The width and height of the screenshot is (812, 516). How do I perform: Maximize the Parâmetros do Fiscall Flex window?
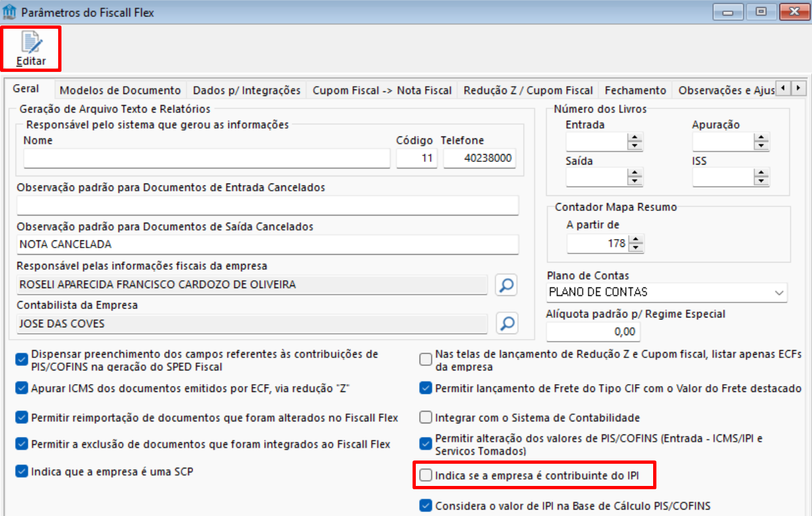(760, 11)
